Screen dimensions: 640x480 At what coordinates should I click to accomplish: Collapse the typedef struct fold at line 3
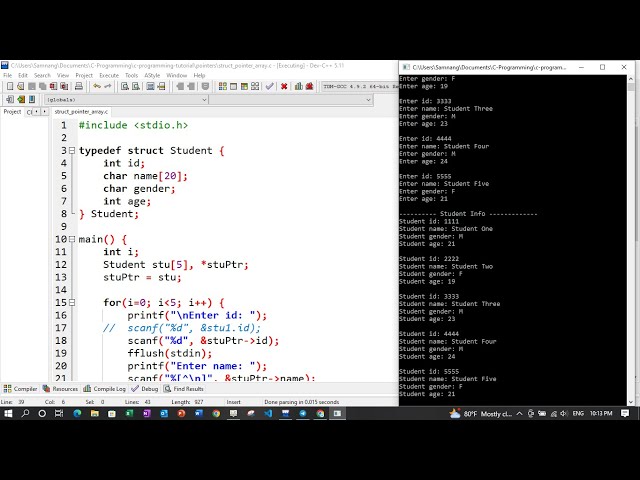pos(72,151)
